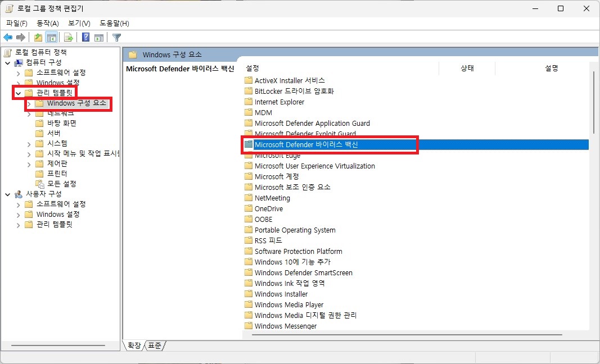
Task: Select 프린터 in the tree
Action: pos(57,174)
